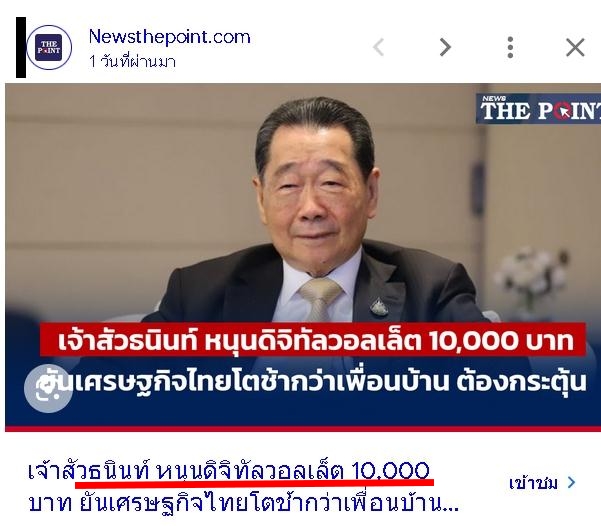This screenshot has height=526, width=601.
Task: Open the main news photo thumbnail
Action: 303,257
